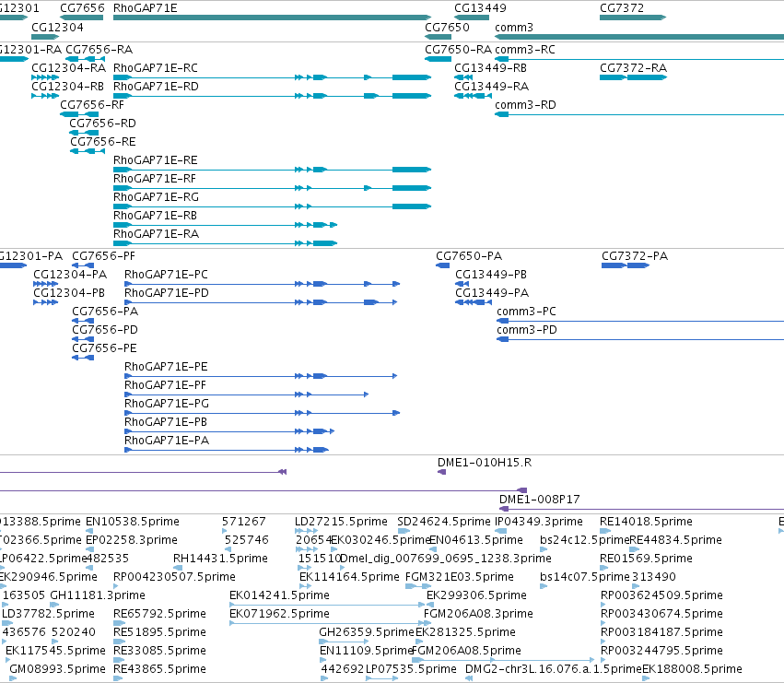The height and width of the screenshot is (683, 784).
Task: Click transcript RhoGAP71E-RA
Action: (x=226, y=243)
